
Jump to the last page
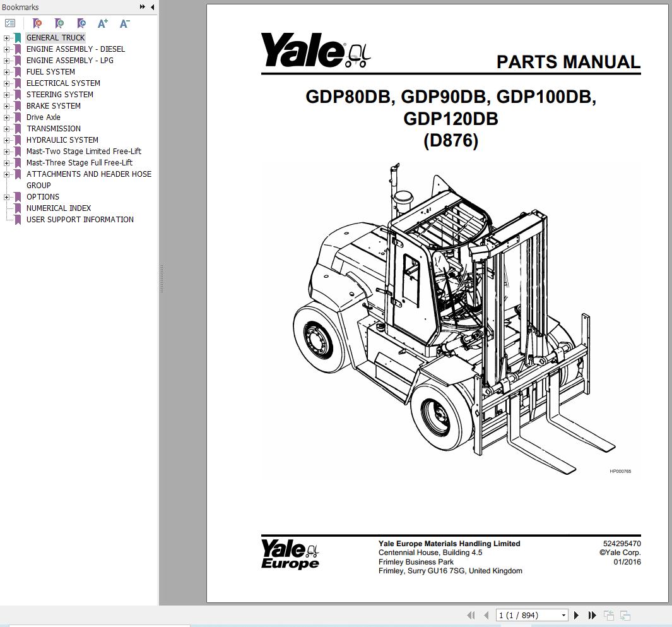[x=591, y=615]
